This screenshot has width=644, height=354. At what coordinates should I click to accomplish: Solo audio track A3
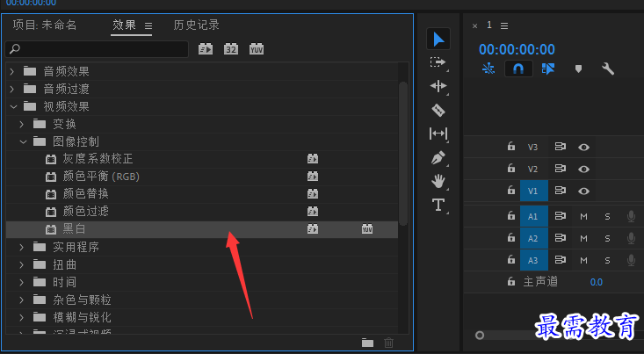[607, 260]
